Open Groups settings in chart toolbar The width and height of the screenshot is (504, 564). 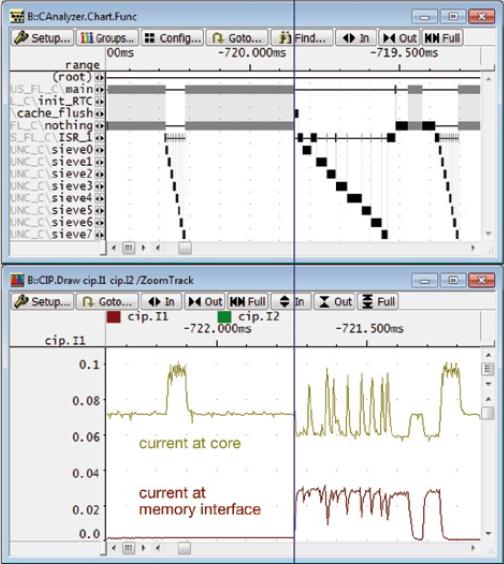107,38
